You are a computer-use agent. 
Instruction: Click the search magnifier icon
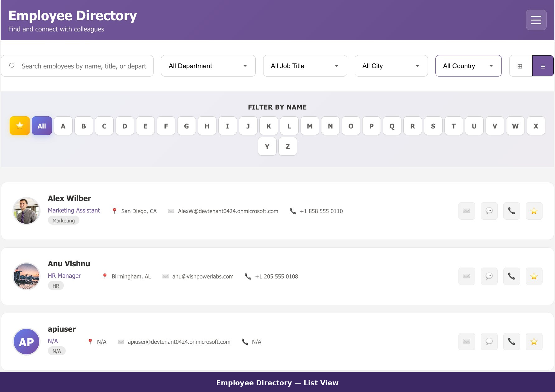(x=12, y=65)
